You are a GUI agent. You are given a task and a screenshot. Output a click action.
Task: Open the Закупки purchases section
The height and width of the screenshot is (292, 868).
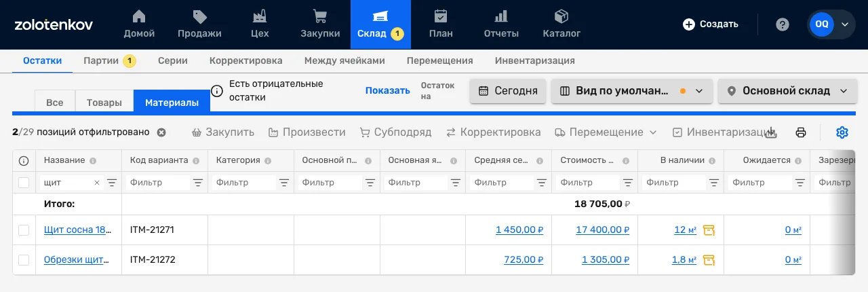click(x=320, y=24)
